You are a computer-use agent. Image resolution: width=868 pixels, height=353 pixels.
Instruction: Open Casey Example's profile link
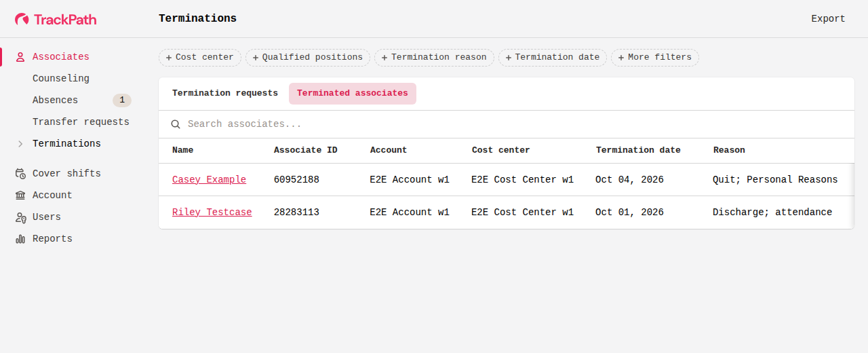click(x=209, y=180)
